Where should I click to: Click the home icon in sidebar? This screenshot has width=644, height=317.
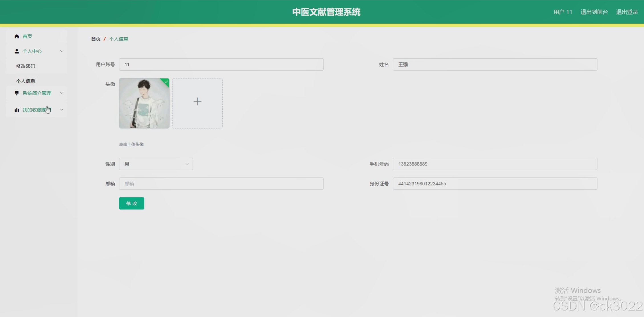pyautogui.click(x=17, y=36)
